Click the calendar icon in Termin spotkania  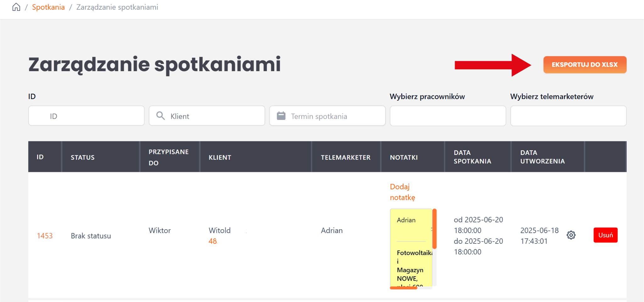tap(281, 116)
